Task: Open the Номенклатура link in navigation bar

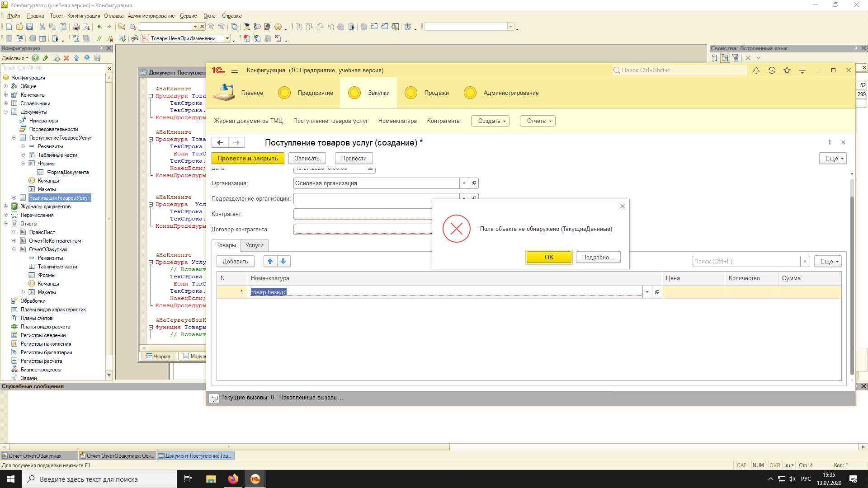Action: (x=397, y=121)
